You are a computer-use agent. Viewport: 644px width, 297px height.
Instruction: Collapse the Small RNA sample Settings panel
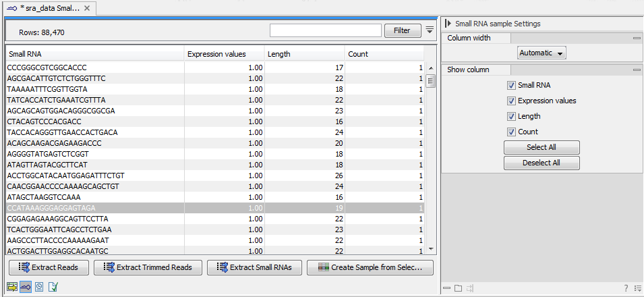(448, 24)
